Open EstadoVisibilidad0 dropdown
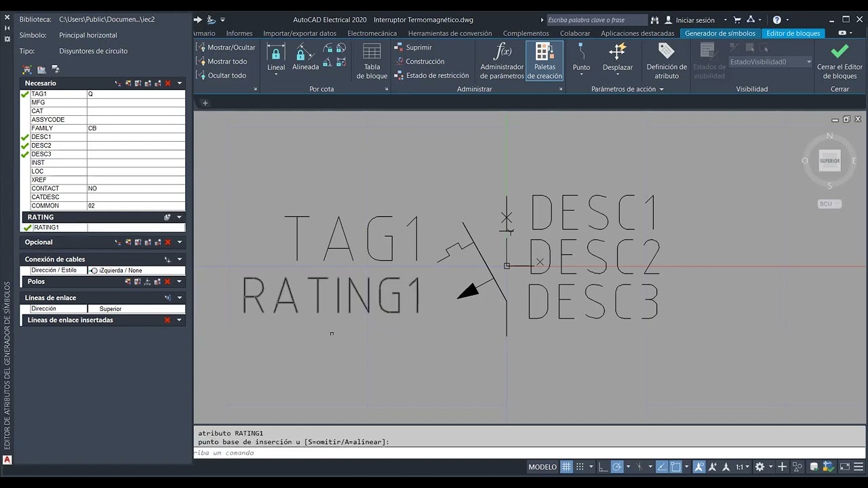Screen dimensions: 868x488 click(770, 62)
